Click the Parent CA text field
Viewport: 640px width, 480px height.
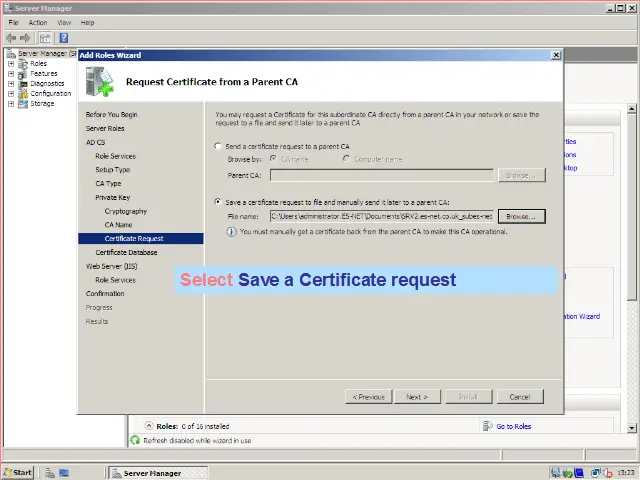[382, 175]
